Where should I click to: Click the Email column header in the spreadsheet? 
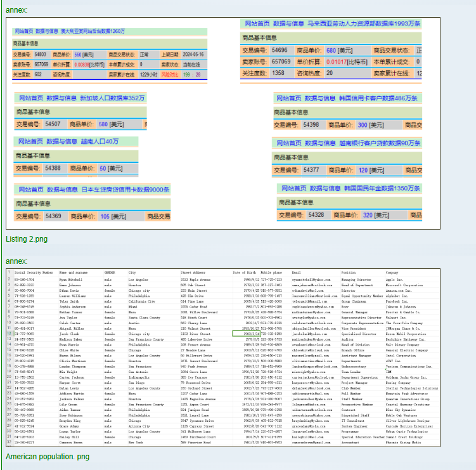point(296,272)
